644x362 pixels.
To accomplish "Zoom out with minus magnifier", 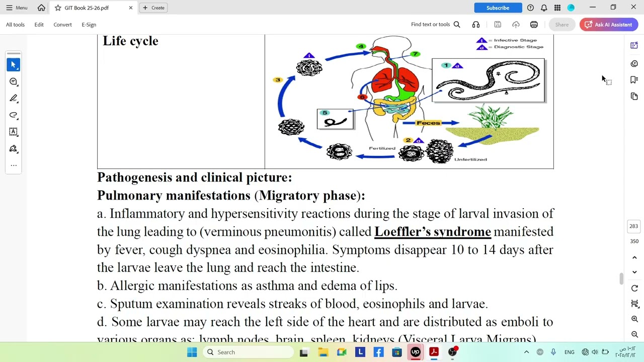I will [634, 334].
